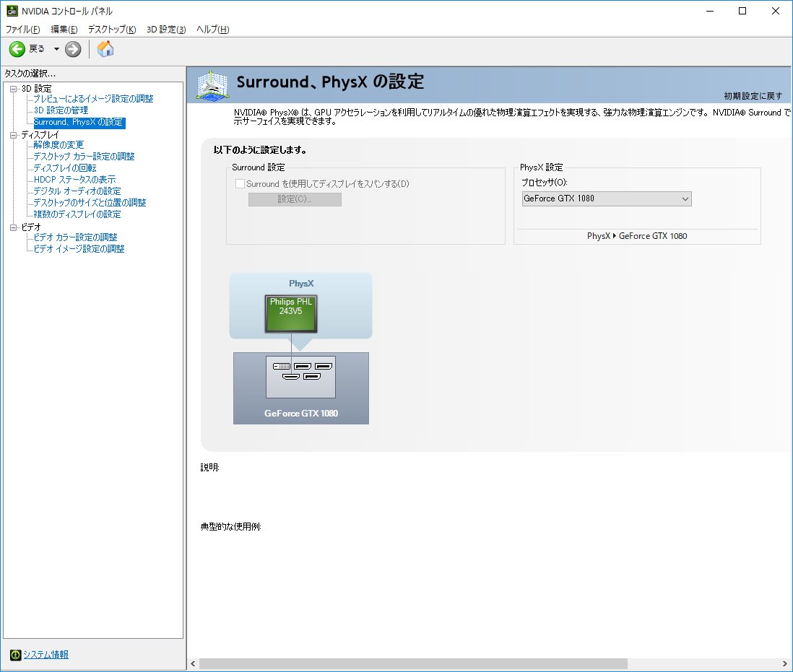The image size is (793, 672).
Task: Open 複数のディスプレイの設定
Action: [x=77, y=215]
